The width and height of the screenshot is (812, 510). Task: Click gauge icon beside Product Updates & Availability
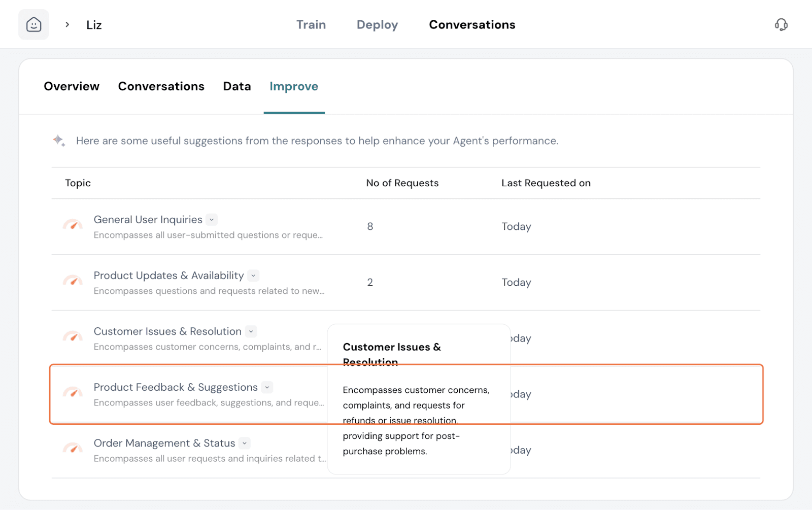coord(73,281)
